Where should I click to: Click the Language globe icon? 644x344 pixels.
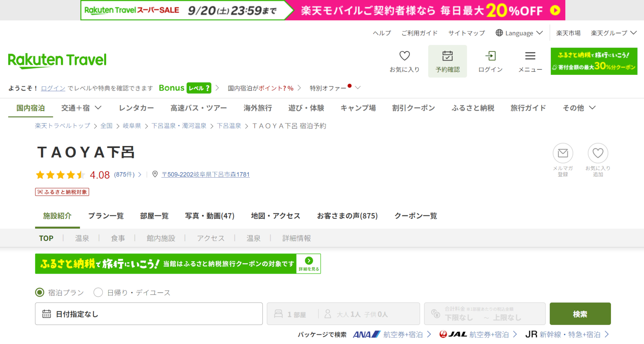(499, 33)
